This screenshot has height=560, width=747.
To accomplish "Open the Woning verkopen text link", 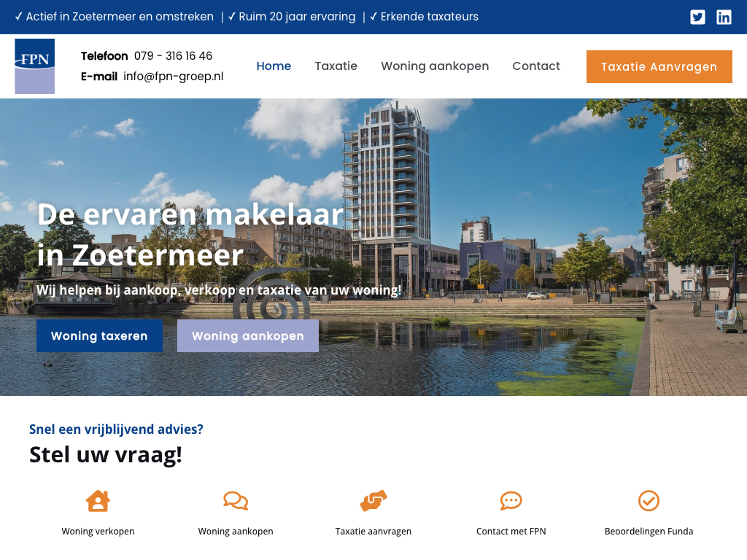I will click(98, 532).
